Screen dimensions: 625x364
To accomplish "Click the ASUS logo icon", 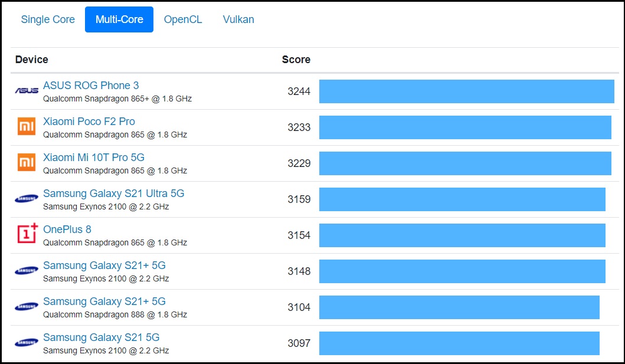I will tap(27, 91).
